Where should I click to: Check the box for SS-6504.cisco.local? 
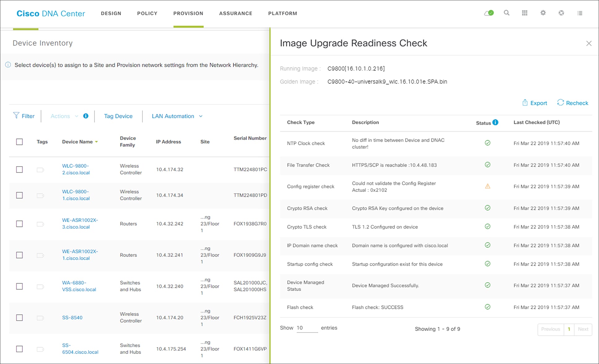pos(20,349)
